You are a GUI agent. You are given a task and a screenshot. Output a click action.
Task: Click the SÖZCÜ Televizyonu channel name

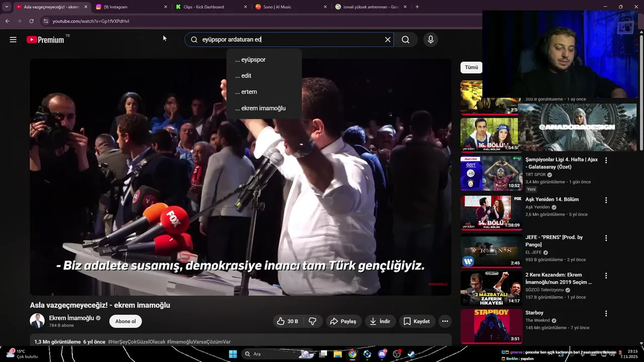[x=544, y=290]
